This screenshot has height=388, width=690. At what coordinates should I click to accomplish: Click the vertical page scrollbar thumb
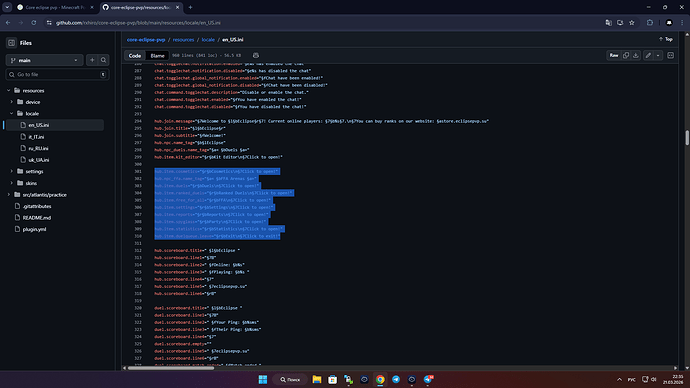[687, 137]
